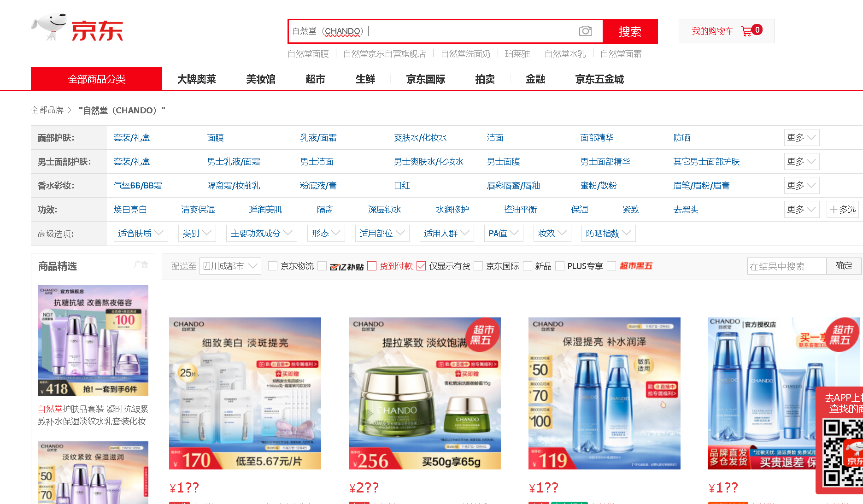
Task: Open 金融 nav item
Action: coord(535,79)
